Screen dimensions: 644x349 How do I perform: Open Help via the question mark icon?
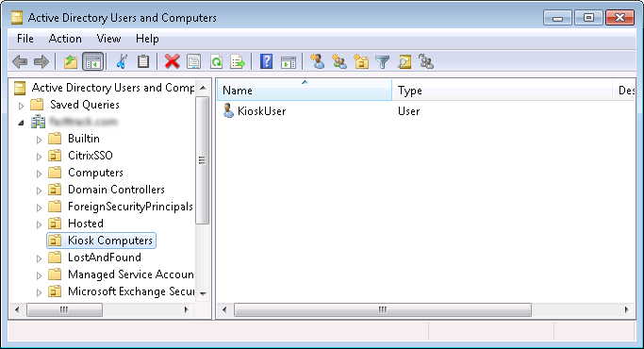(266, 61)
